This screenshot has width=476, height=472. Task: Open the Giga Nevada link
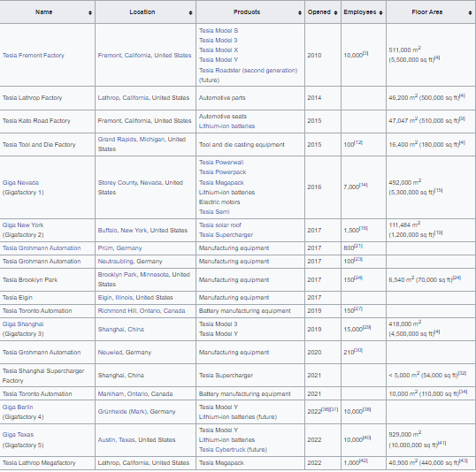[x=20, y=183]
